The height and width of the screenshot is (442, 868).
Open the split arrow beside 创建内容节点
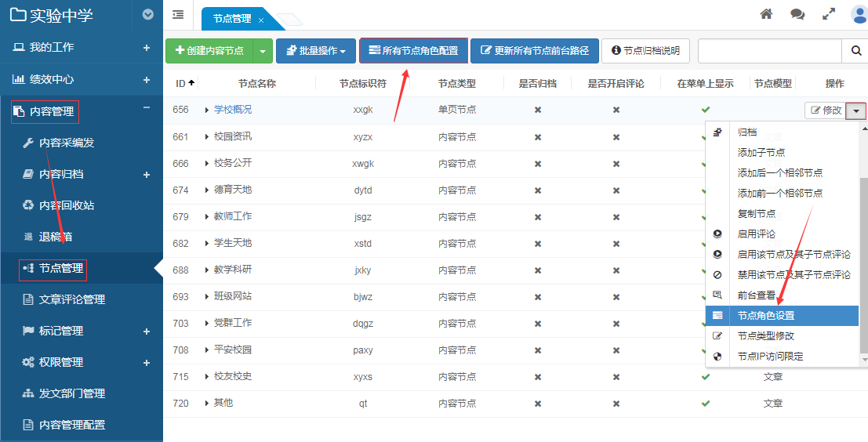click(x=263, y=51)
